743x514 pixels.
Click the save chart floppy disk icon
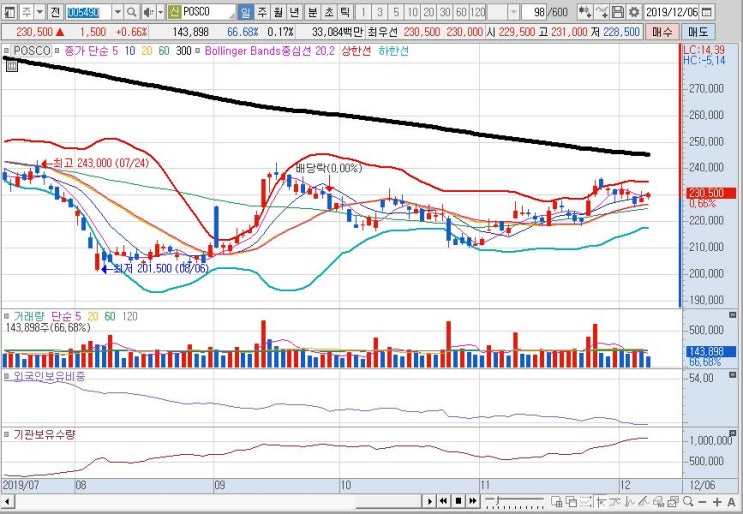coord(618,12)
